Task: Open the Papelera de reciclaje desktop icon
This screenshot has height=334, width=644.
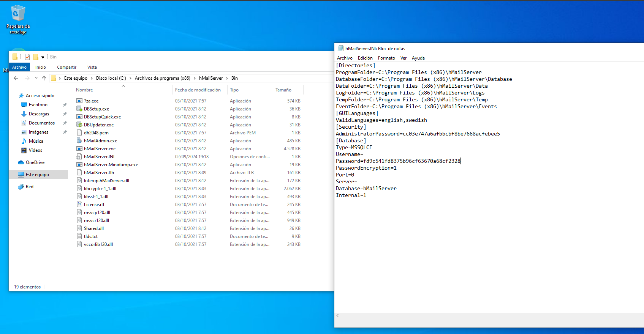Action: [18, 19]
